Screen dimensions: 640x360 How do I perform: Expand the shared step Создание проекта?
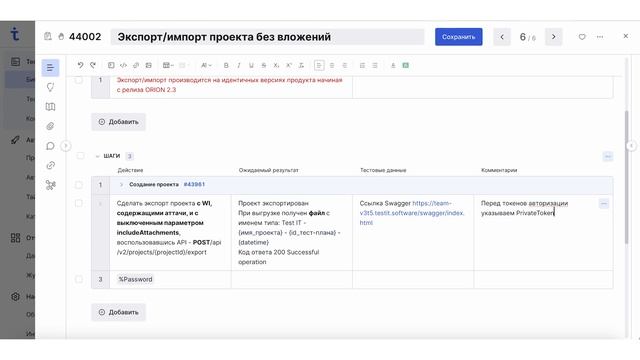(121, 184)
